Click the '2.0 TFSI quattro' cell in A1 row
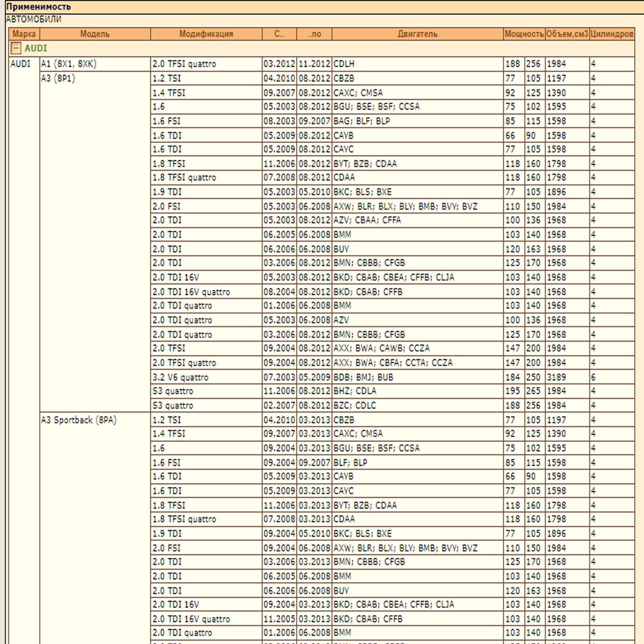Image resolution: width=644 pixels, height=644 pixels. [x=206, y=64]
